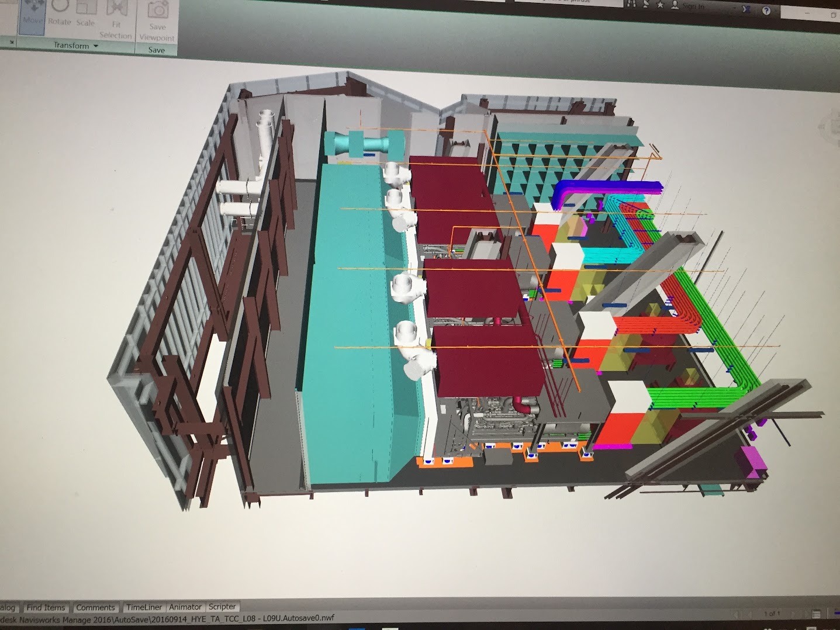
Task: Switch to the Animator tab
Action: coord(185,607)
